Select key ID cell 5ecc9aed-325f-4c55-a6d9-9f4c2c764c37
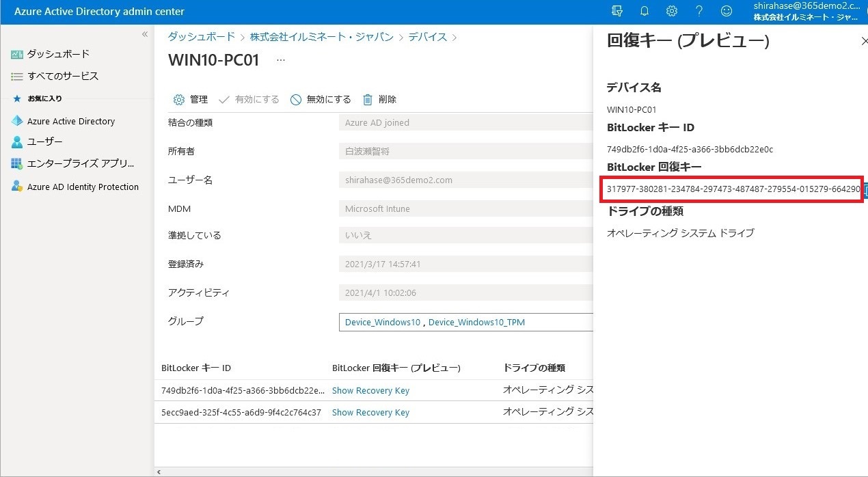Image resolution: width=868 pixels, height=477 pixels. coord(241,413)
